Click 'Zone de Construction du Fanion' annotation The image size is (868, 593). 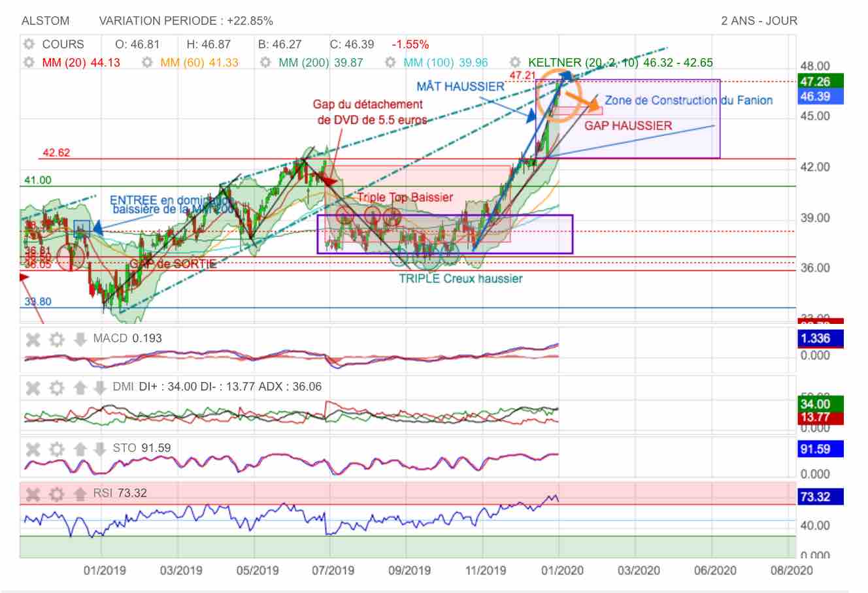pyautogui.click(x=689, y=100)
